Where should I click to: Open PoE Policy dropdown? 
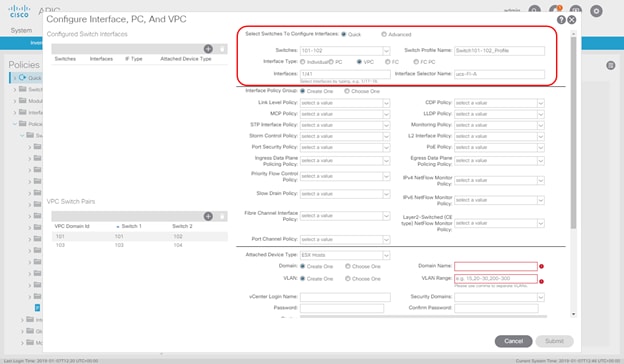point(540,148)
